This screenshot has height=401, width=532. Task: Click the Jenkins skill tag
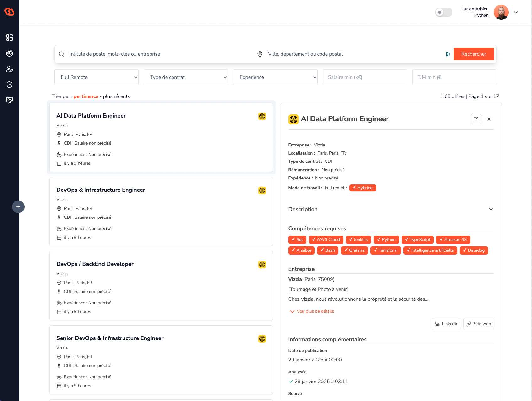click(359, 240)
